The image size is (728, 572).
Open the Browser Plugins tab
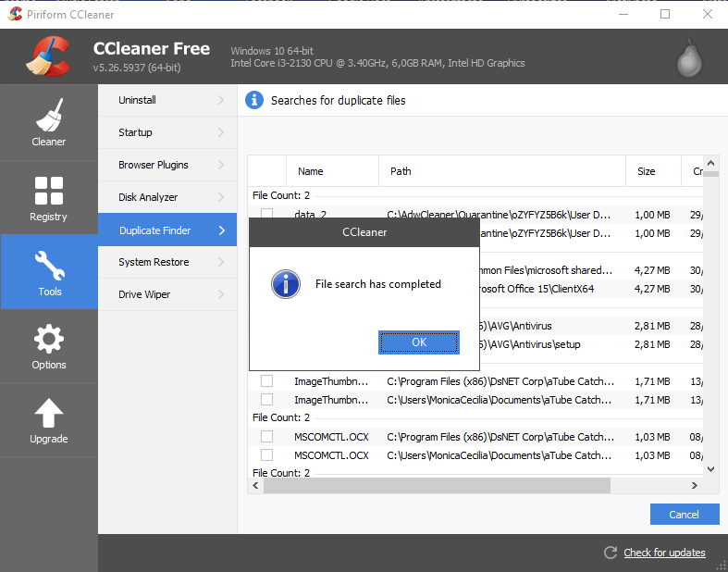[x=167, y=165]
